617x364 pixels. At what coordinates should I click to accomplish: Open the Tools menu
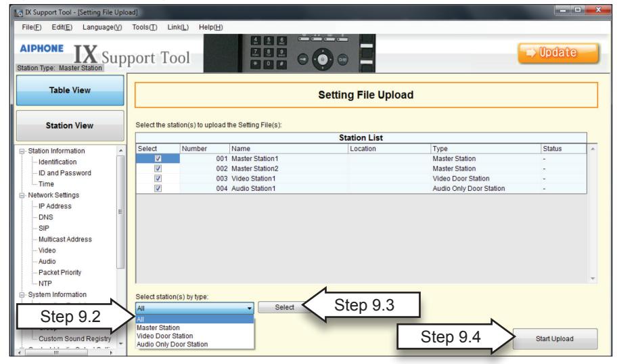click(x=144, y=27)
